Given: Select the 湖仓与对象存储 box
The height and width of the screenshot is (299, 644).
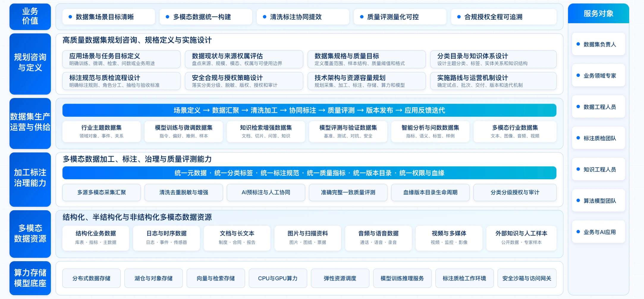Looking at the screenshot, I should coord(154,278).
